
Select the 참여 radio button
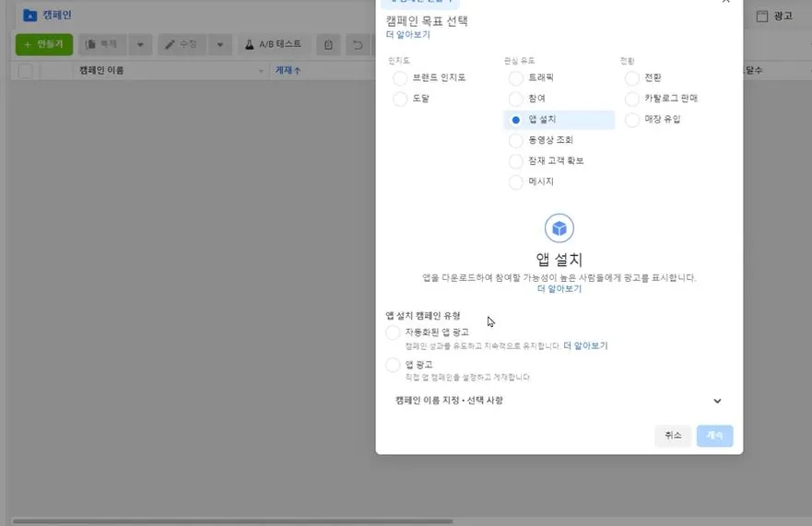click(516, 99)
